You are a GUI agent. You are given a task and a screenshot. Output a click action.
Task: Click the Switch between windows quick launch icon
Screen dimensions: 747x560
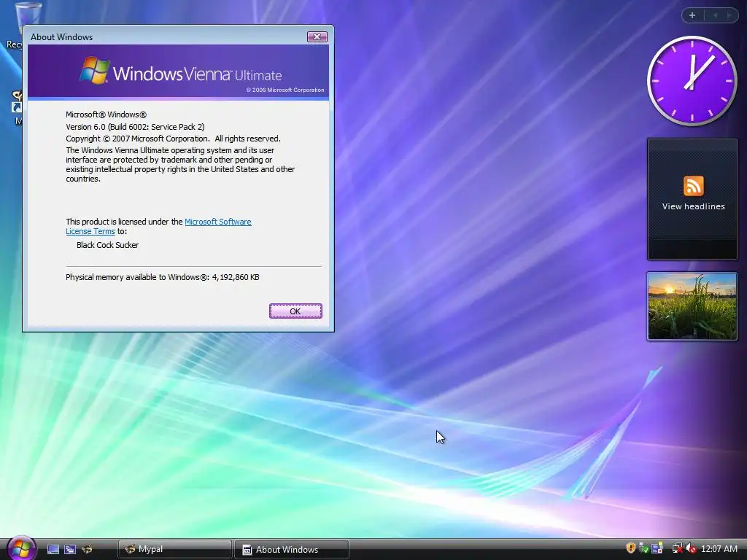[70, 550]
